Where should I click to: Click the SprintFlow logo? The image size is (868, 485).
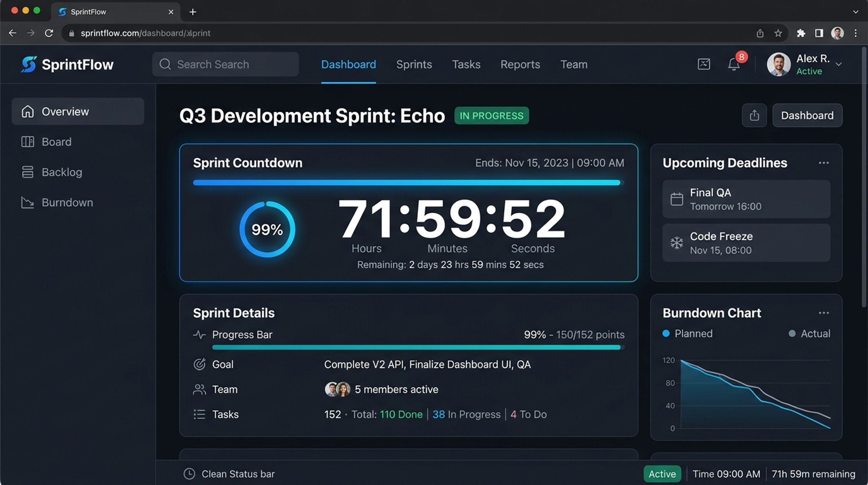coord(67,64)
